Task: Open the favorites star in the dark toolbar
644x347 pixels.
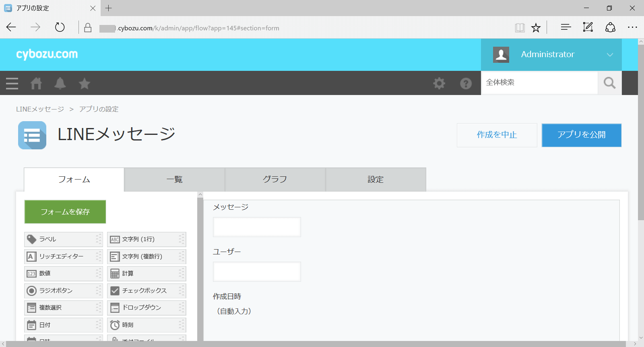Action: [x=85, y=83]
